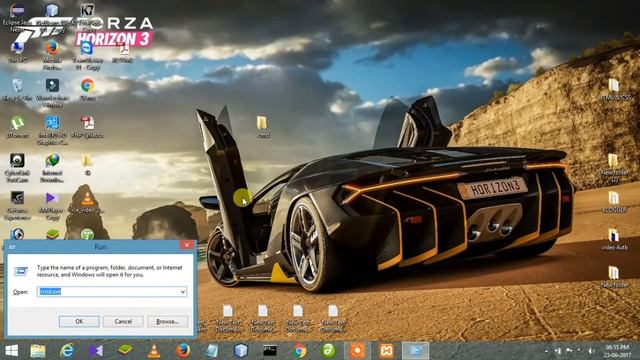Select PDF Splitter desktop icon
The image size is (640, 360).
[87, 127]
